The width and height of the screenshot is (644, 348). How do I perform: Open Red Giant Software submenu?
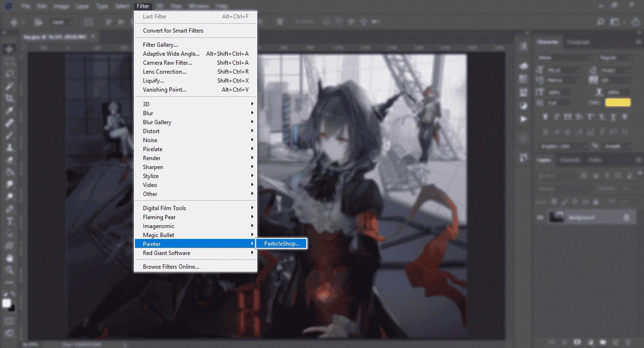tap(196, 253)
